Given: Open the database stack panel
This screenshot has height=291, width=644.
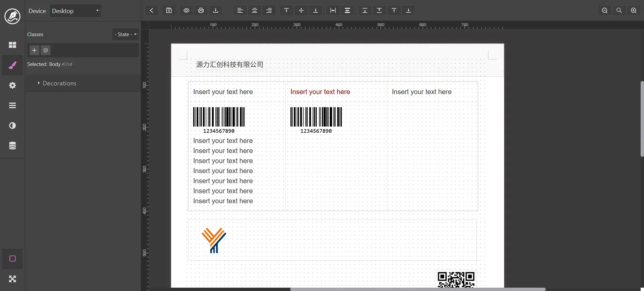Looking at the screenshot, I should click(12, 146).
